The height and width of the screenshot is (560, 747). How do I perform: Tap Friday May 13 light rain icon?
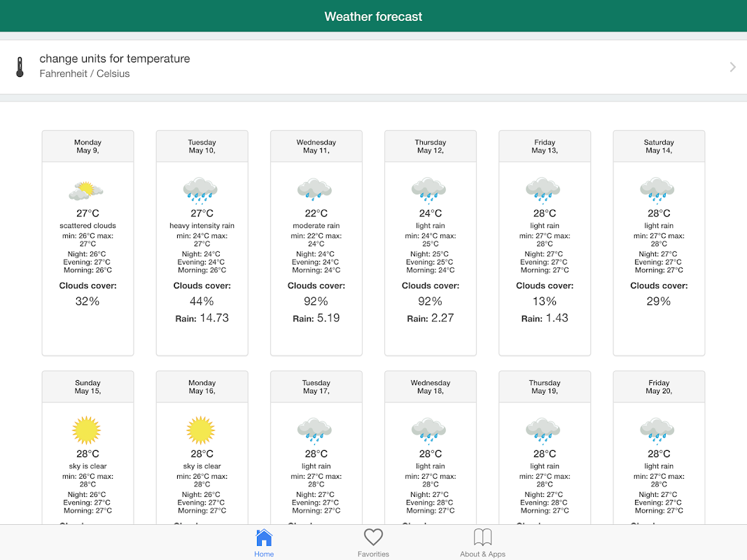click(543, 191)
